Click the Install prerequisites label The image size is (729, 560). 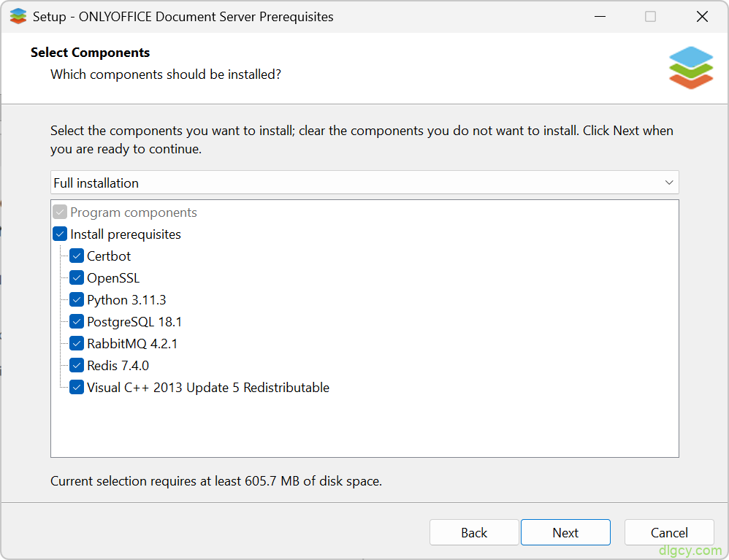[x=126, y=234]
